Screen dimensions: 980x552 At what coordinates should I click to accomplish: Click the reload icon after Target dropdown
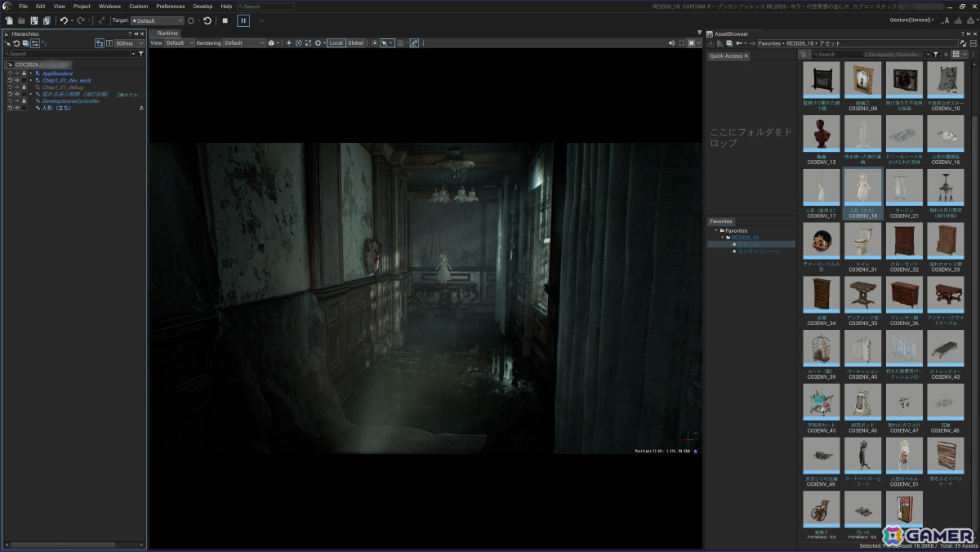207,20
